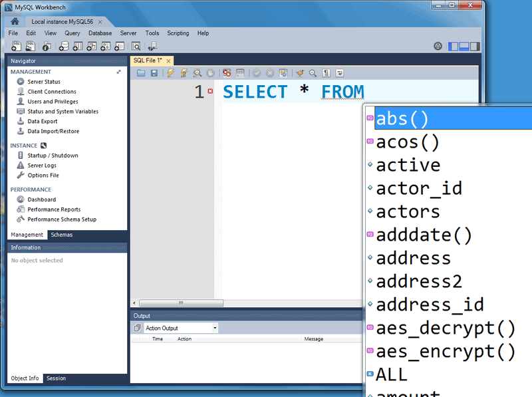Open the find magnifier in editor toolbar
The image size is (532, 397).
pos(313,73)
